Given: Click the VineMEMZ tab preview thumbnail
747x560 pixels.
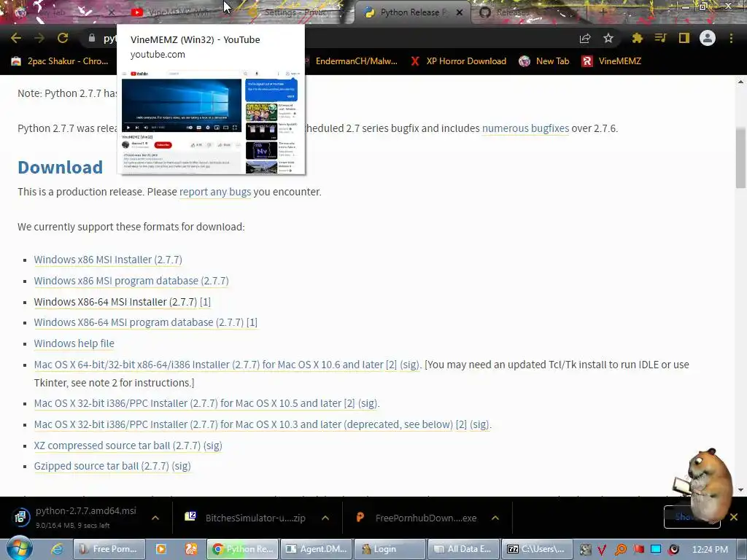Looking at the screenshot, I should [x=211, y=122].
